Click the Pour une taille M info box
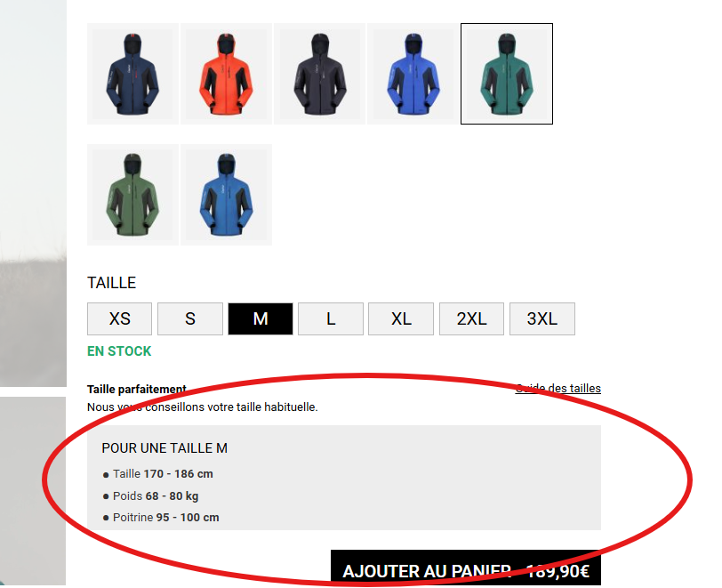This screenshot has height=588, width=722. coord(344,478)
